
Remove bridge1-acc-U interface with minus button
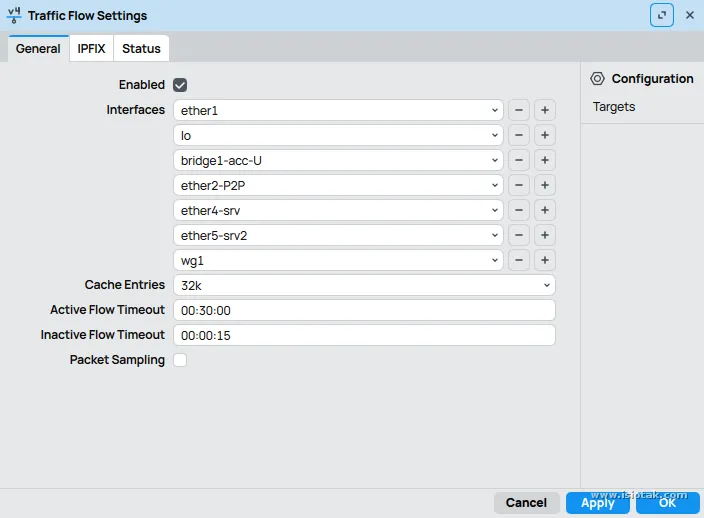[519, 160]
